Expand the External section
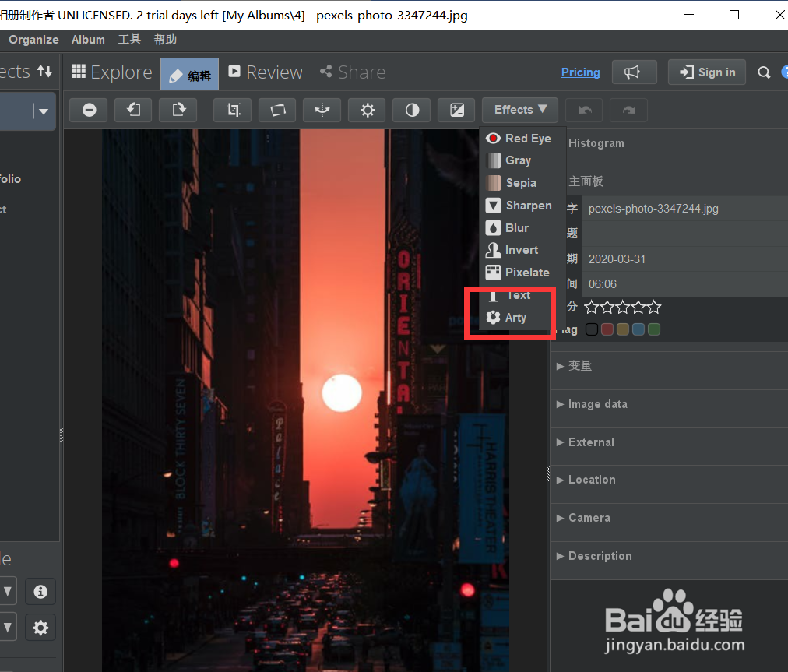The image size is (788, 672). tap(669, 442)
